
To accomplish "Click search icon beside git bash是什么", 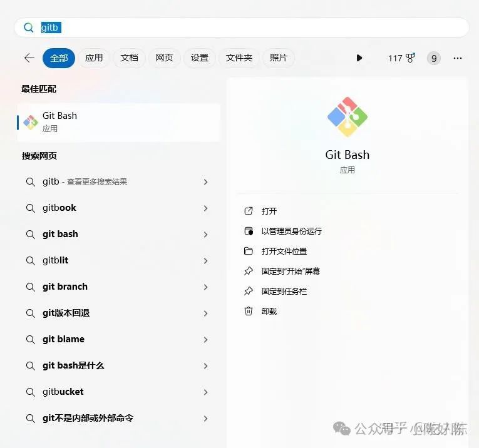I will click(x=30, y=366).
